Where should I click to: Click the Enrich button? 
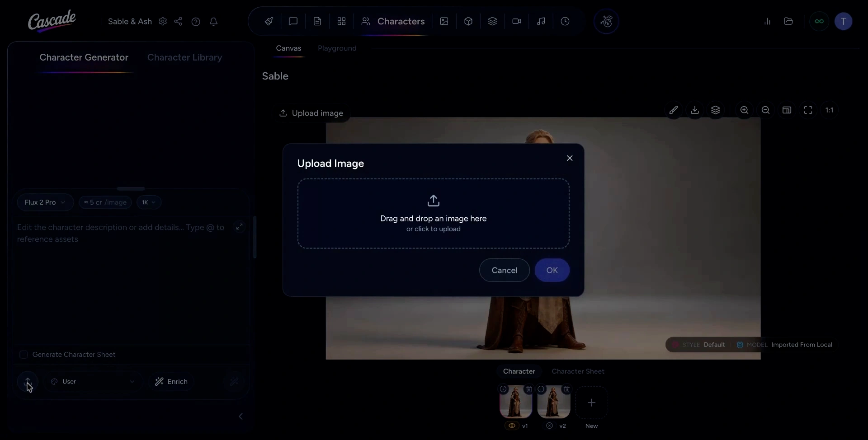(x=171, y=382)
